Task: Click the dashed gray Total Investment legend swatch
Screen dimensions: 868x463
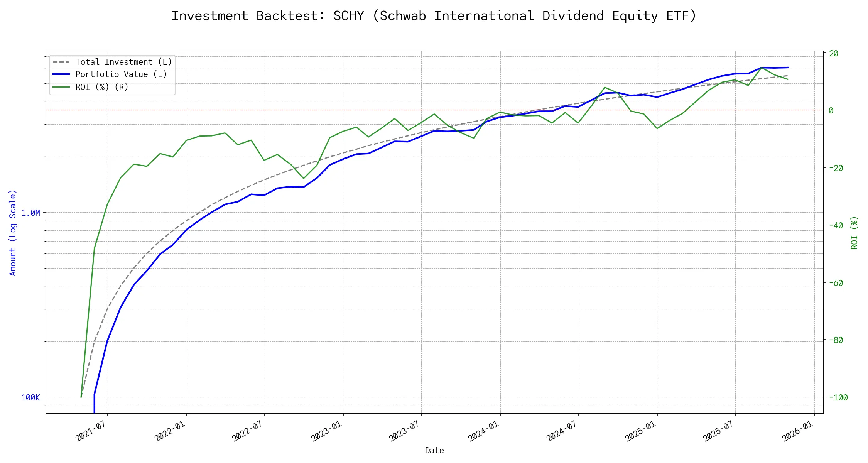Action: point(61,62)
